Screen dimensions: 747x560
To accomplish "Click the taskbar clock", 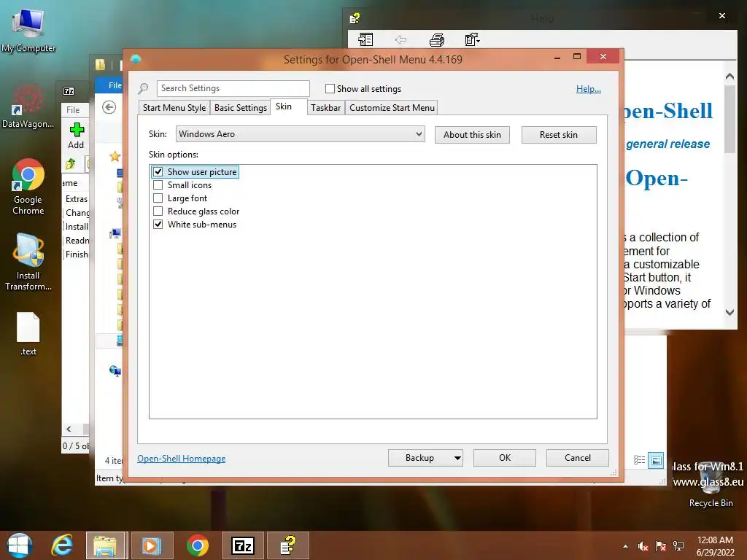I will coord(715,546).
